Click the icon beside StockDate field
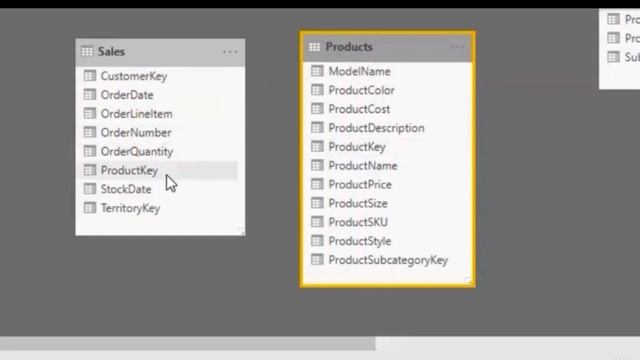Screen dimensions: 640x360 click(89, 189)
